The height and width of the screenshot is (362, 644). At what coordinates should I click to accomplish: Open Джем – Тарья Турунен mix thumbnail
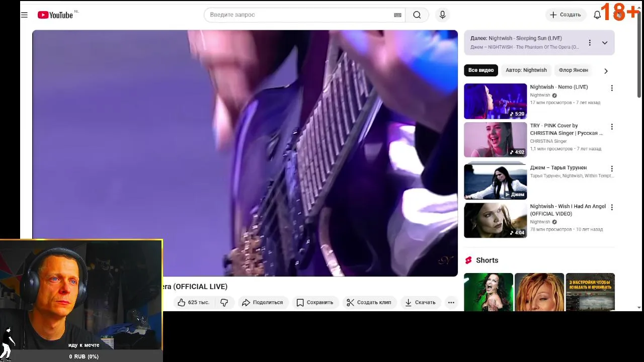[x=495, y=182]
